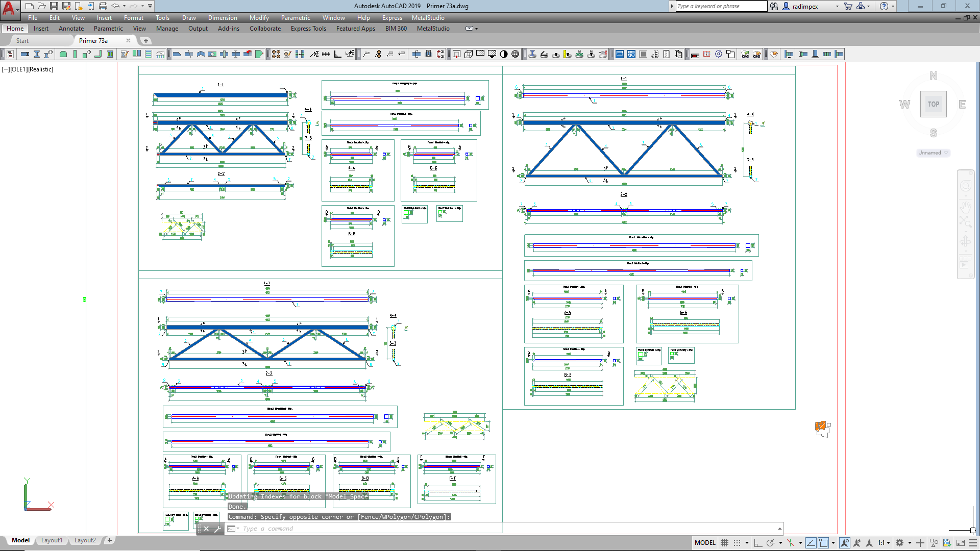Image resolution: width=980 pixels, height=551 pixels.
Task: Click the Clean Screen icon in status bar
Action: click(x=961, y=543)
